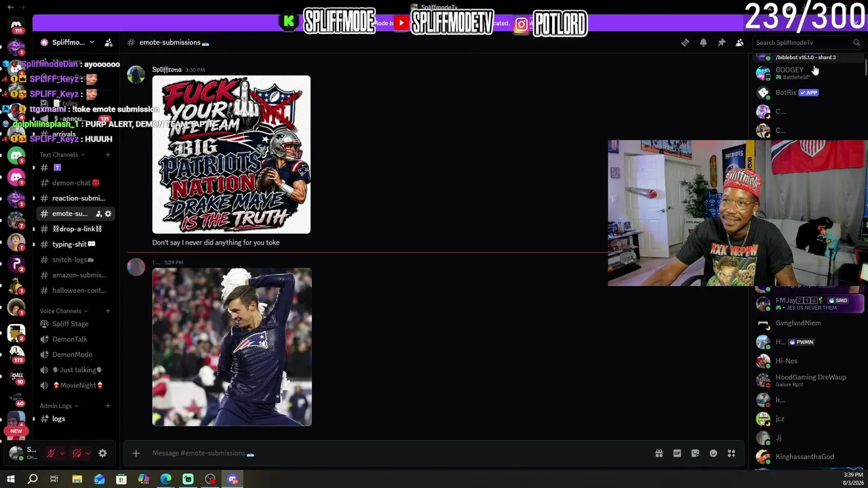Create a new voice channel with plus
The height and width of the screenshot is (488, 868).
pyautogui.click(x=108, y=311)
